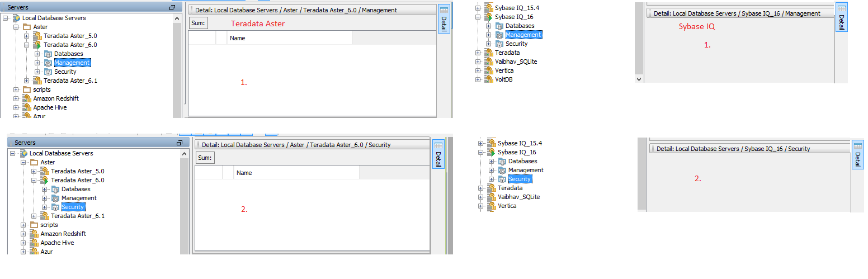
Task: Open Detail tab of Sybase IQ_16 / Security pane
Action: coord(857,155)
